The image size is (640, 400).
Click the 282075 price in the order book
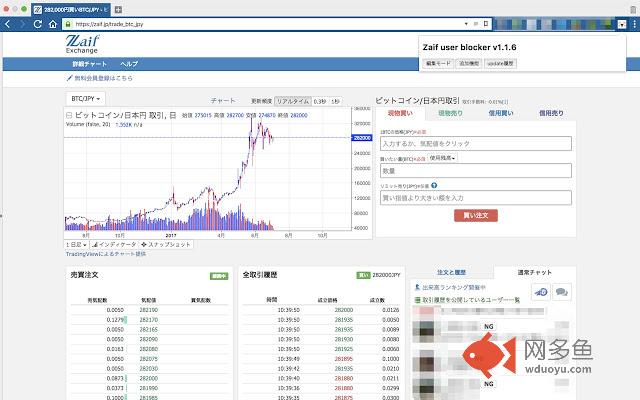pos(149,359)
